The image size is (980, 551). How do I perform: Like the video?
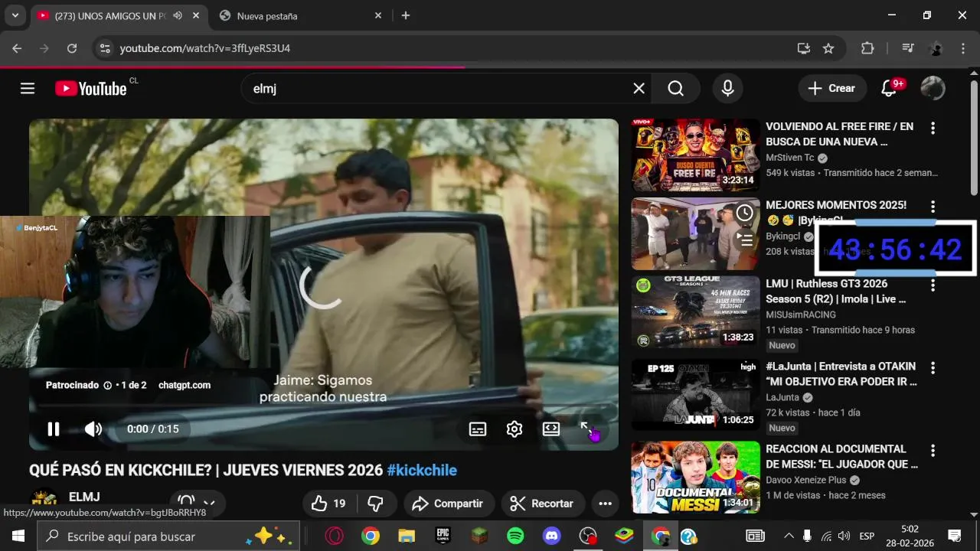coord(329,504)
